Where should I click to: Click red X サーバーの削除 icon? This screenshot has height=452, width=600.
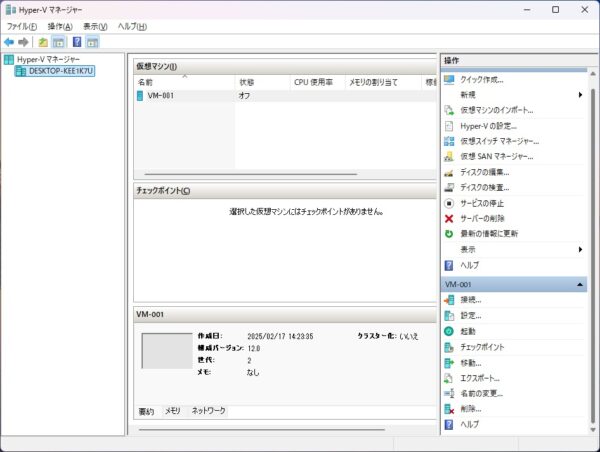(x=449, y=219)
